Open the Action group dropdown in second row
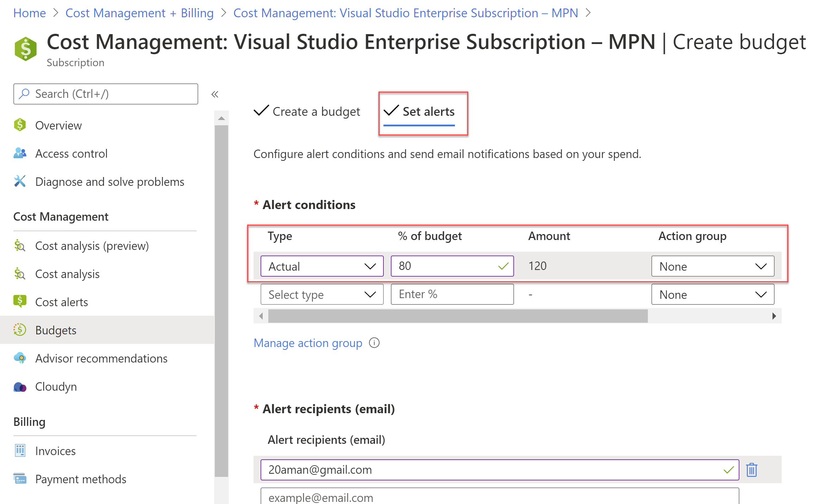 (x=713, y=294)
